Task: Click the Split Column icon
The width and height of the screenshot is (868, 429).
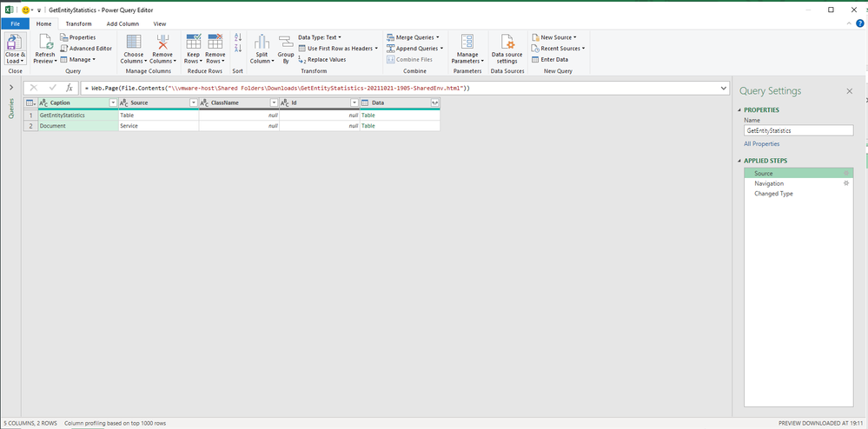Action: pos(262,42)
